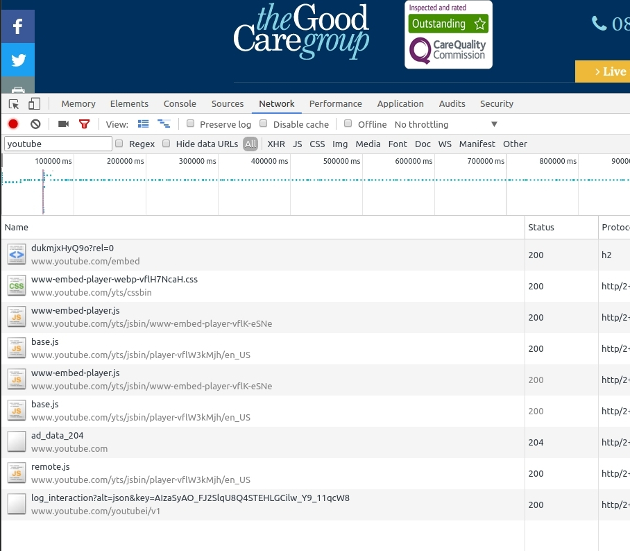
Task: Click the inspect element picker icon
Action: point(14,104)
